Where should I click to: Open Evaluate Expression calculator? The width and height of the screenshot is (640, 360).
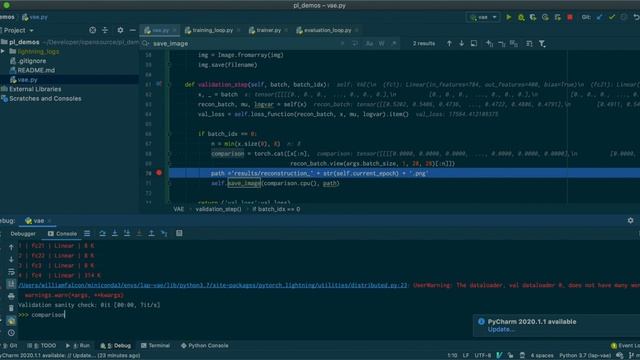pyautogui.click(x=179, y=233)
